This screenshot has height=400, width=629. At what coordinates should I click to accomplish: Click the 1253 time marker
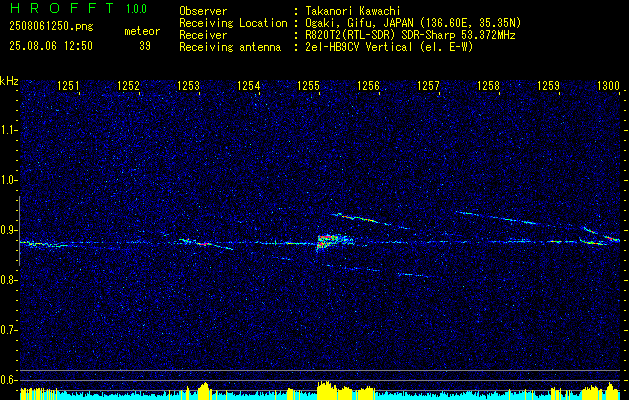pos(189,85)
